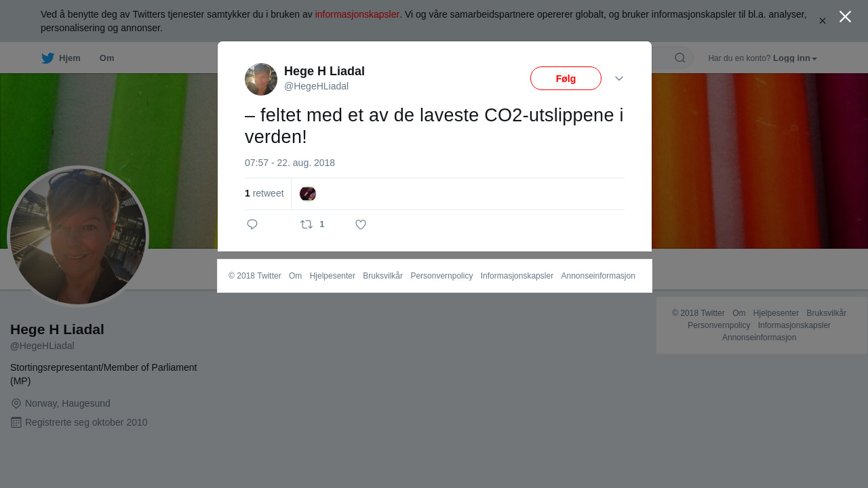Close the tweet overlay with large X

845,17
